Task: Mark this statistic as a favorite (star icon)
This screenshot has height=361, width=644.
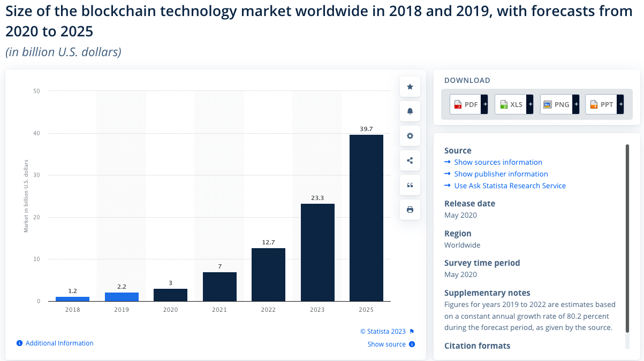Action: click(410, 86)
